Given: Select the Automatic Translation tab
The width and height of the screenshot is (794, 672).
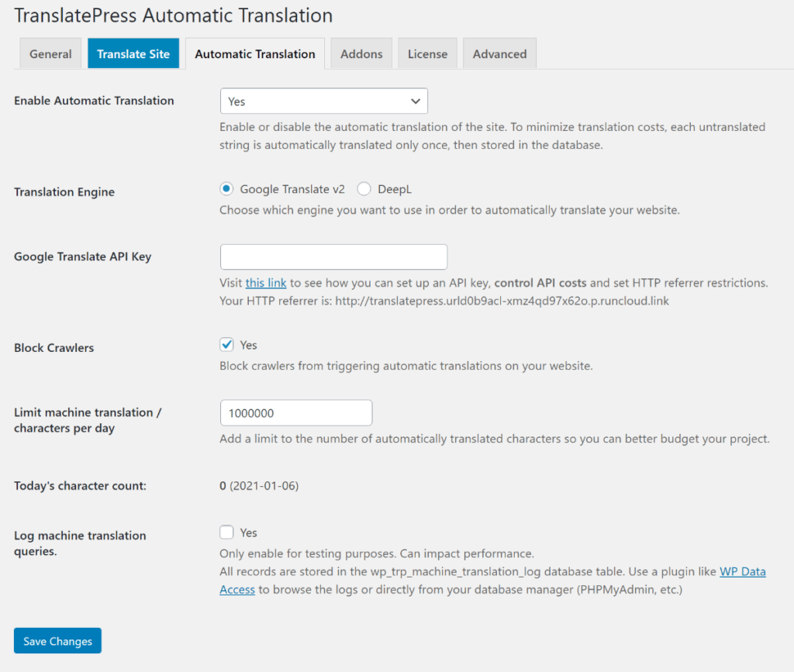Looking at the screenshot, I should tap(254, 53).
